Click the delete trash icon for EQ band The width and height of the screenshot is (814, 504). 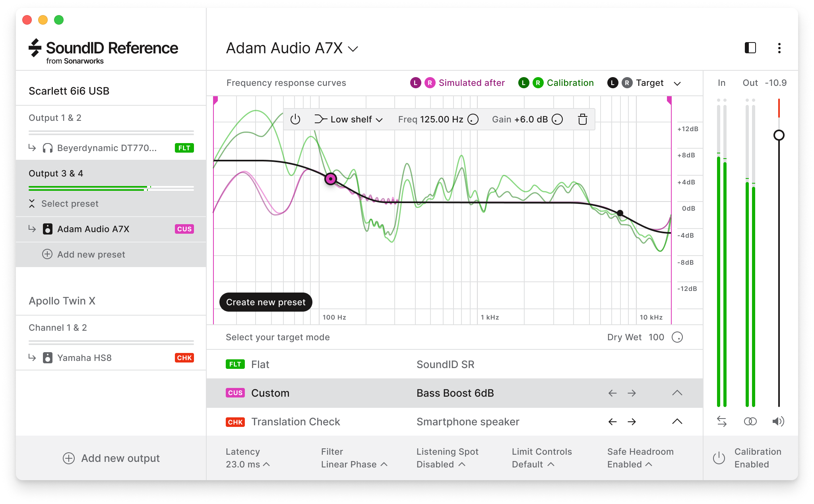pos(582,119)
